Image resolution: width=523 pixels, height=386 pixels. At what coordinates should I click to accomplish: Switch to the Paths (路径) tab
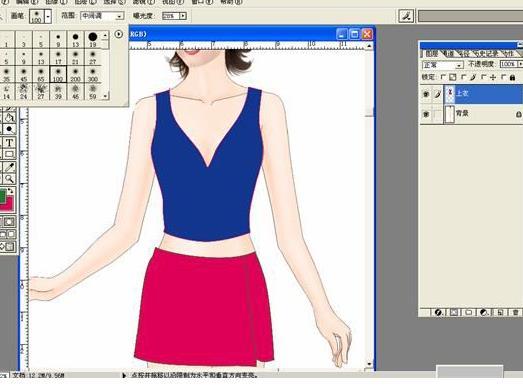tap(464, 53)
